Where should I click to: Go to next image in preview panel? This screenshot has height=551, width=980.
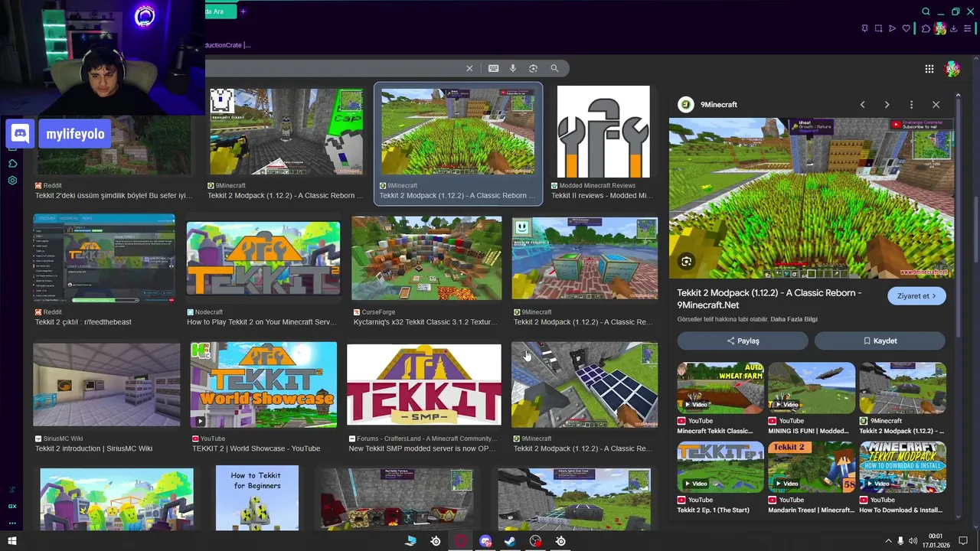point(887,105)
